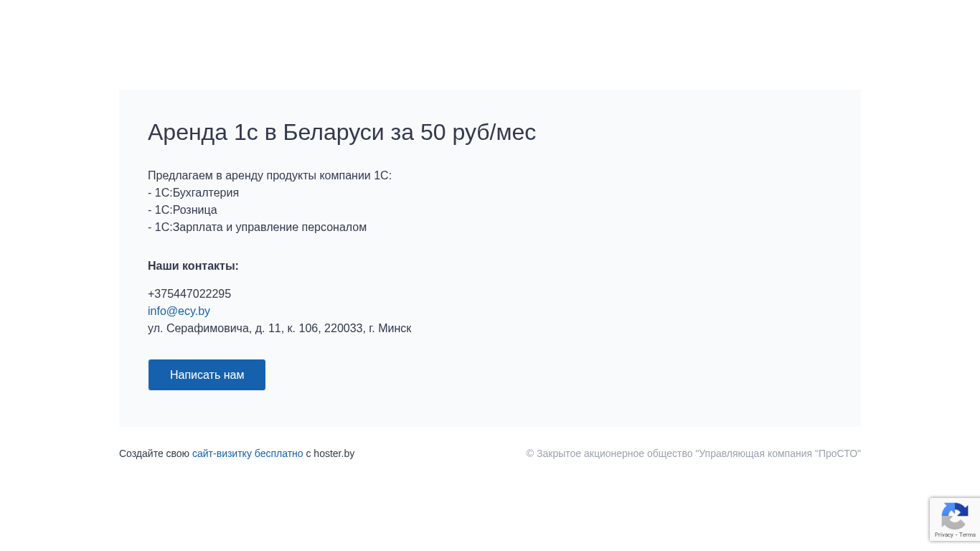Open the info@ecy.by email link
This screenshot has height=551, width=980.
click(x=179, y=311)
